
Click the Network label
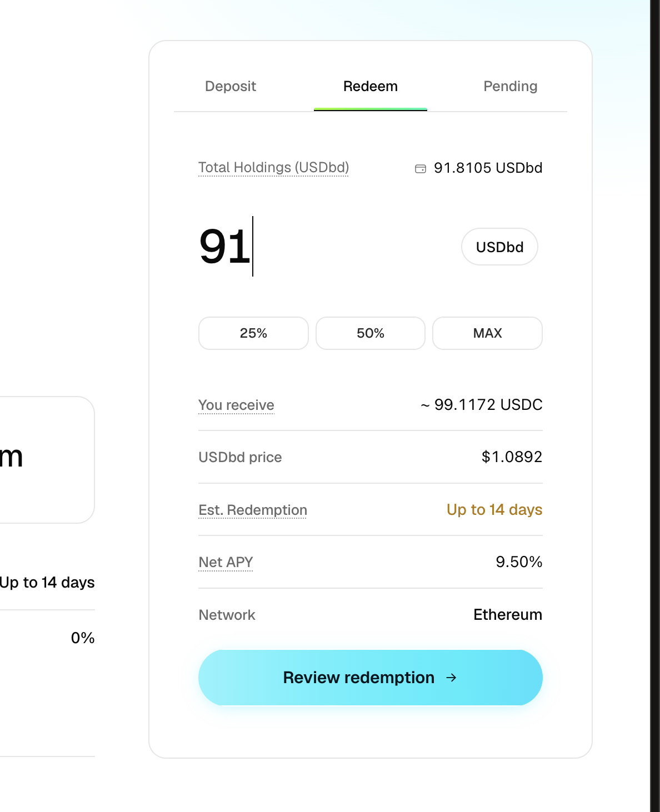(x=227, y=615)
